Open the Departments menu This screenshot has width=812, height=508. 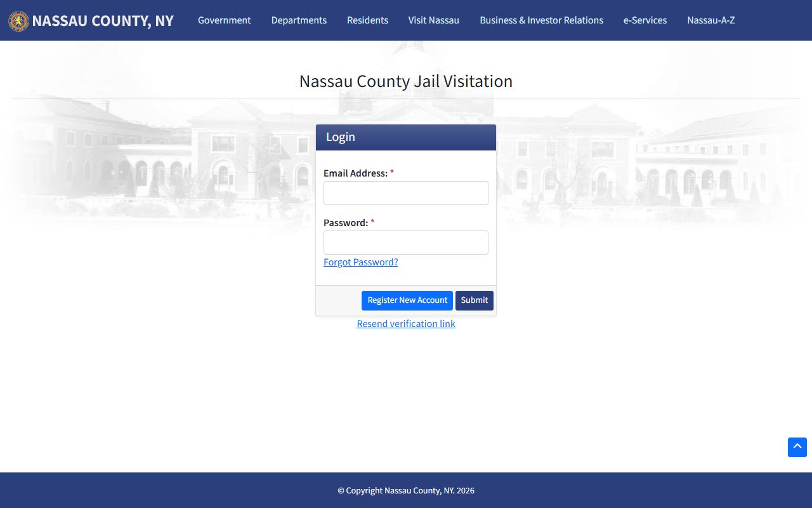click(299, 20)
